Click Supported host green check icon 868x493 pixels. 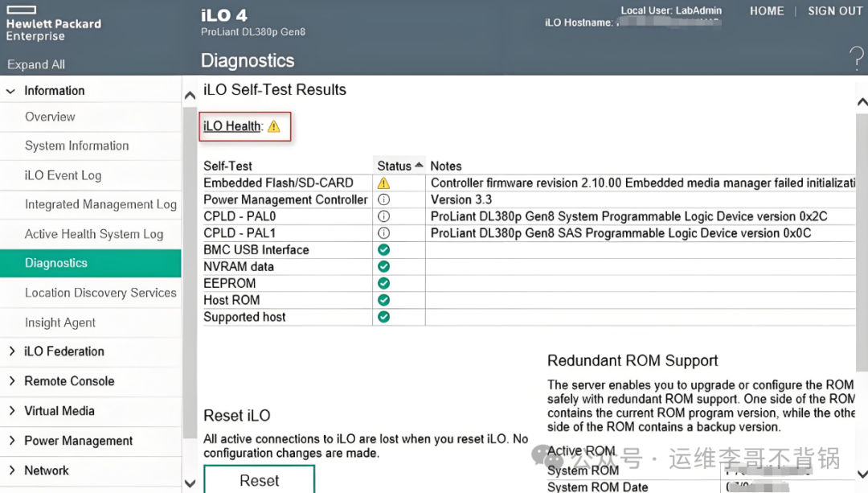click(x=383, y=317)
